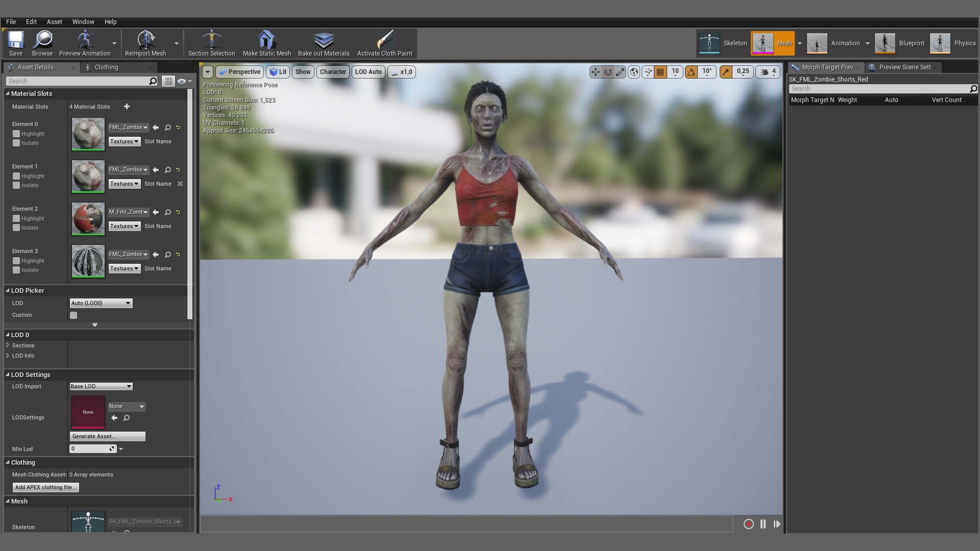This screenshot has width=980, height=551.
Task: Click the Element 2 material thumbnail
Action: pyautogui.click(x=88, y=219)
